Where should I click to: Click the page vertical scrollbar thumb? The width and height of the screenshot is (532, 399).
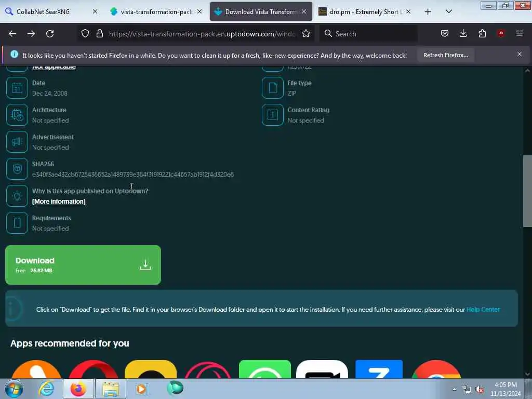click(x=527, y=191)
